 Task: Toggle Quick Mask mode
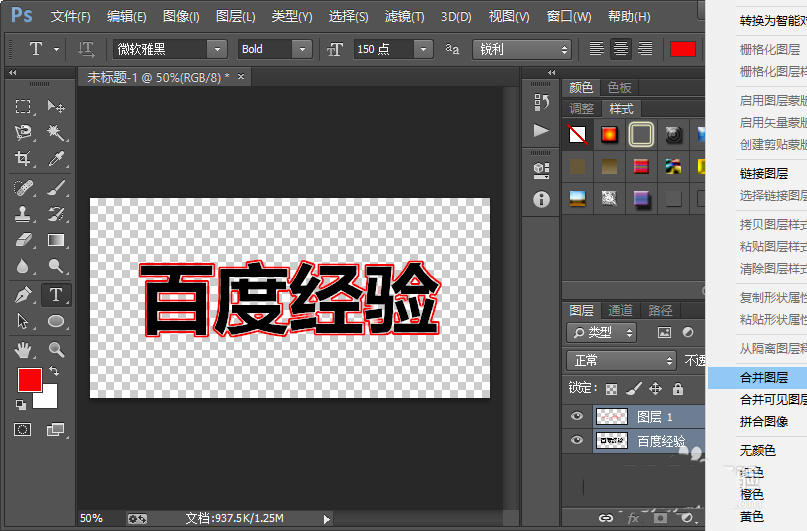23,430
